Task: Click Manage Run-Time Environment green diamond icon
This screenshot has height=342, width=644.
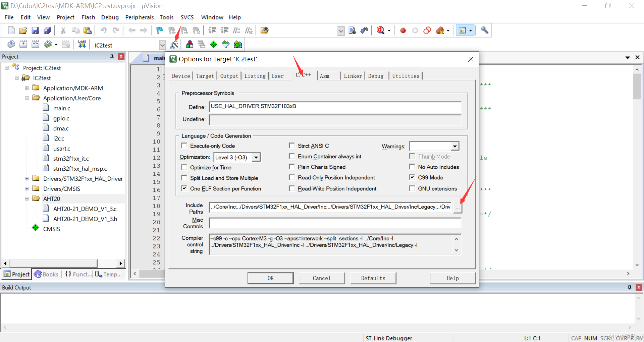Action: click(x=214, y=44)
